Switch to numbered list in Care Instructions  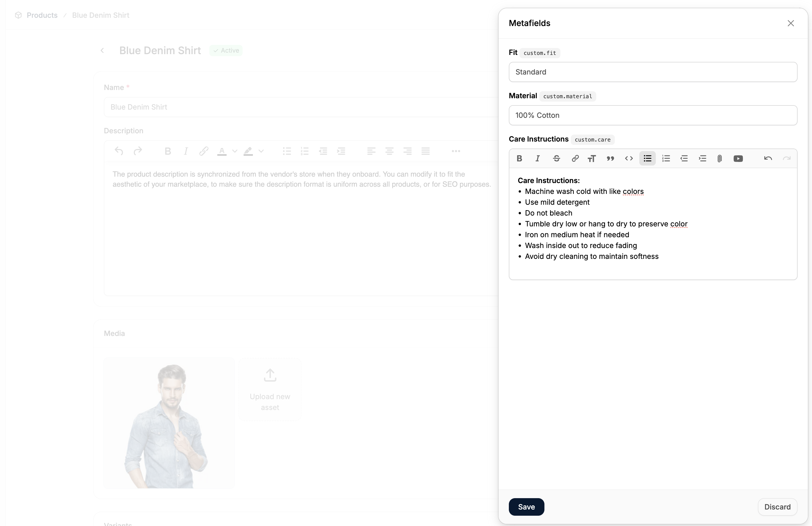pos(666,158)
